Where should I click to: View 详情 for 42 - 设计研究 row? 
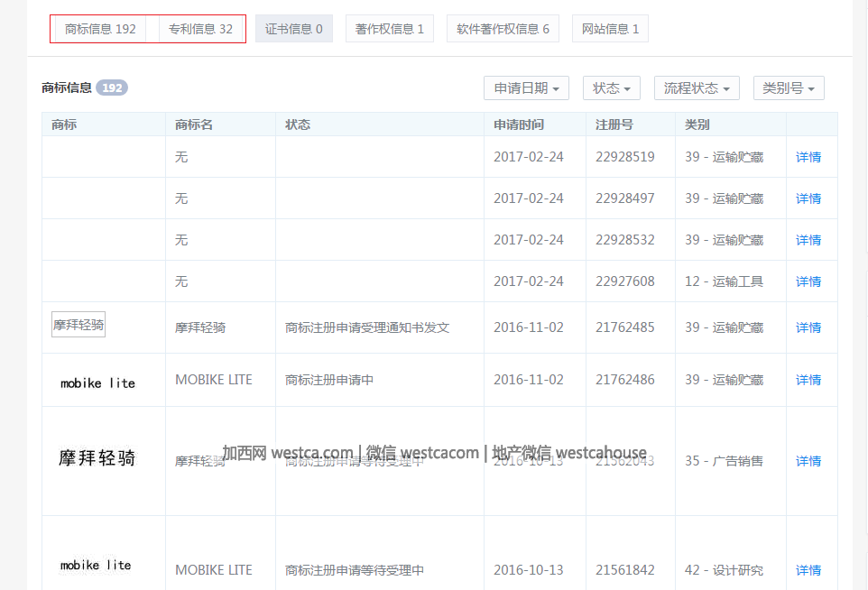808,570
